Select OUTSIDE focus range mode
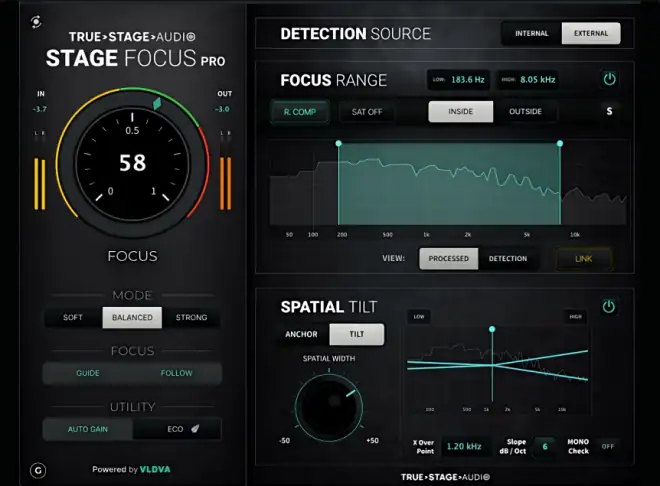 coord(525,112)
